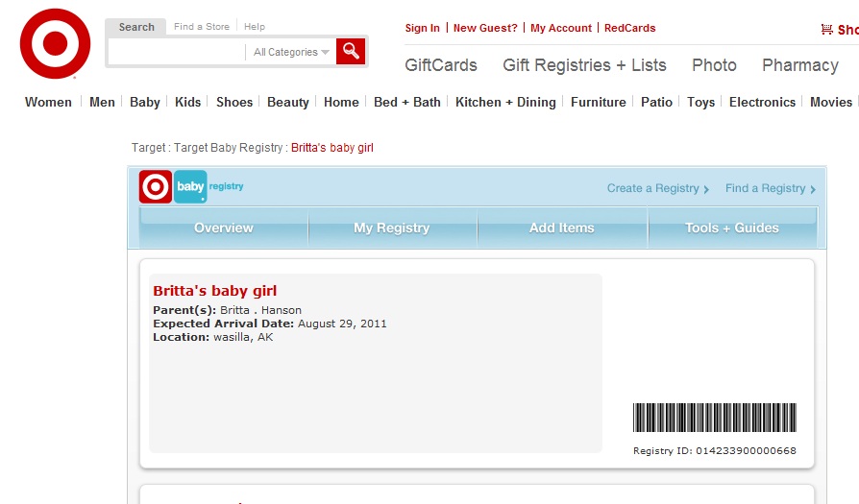Open the Home category menu

[x=341, y=103]
